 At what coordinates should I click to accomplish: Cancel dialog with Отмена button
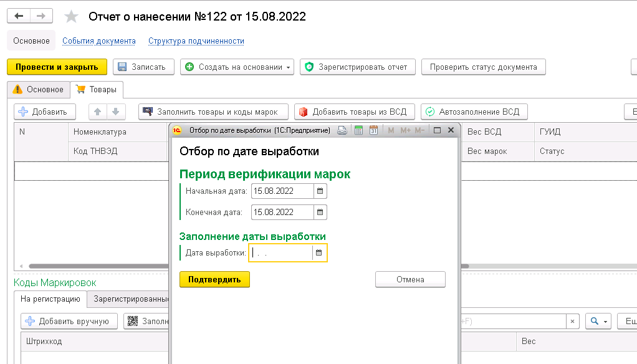point(410,279)
